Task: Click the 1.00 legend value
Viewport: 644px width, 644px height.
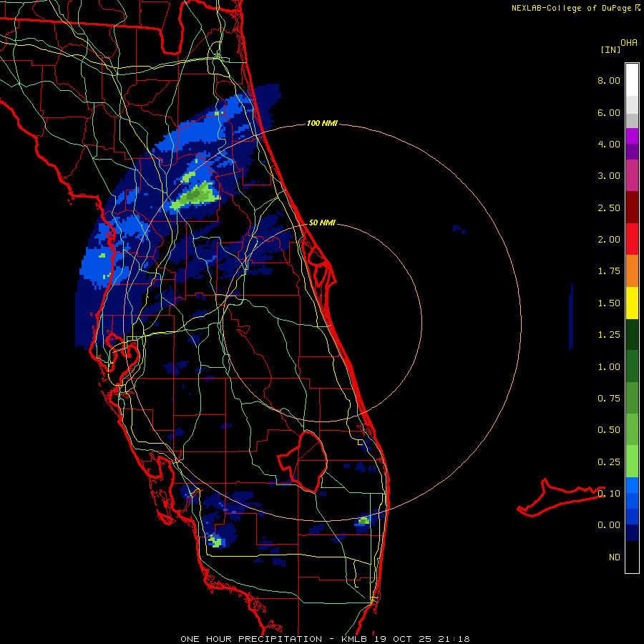Action: click(x=609, y=367)
